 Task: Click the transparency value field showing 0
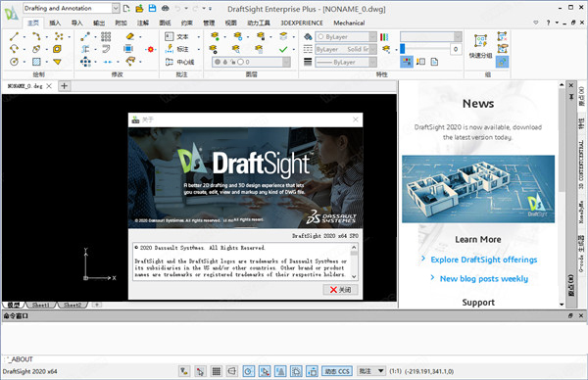click(x=456, y=49)
